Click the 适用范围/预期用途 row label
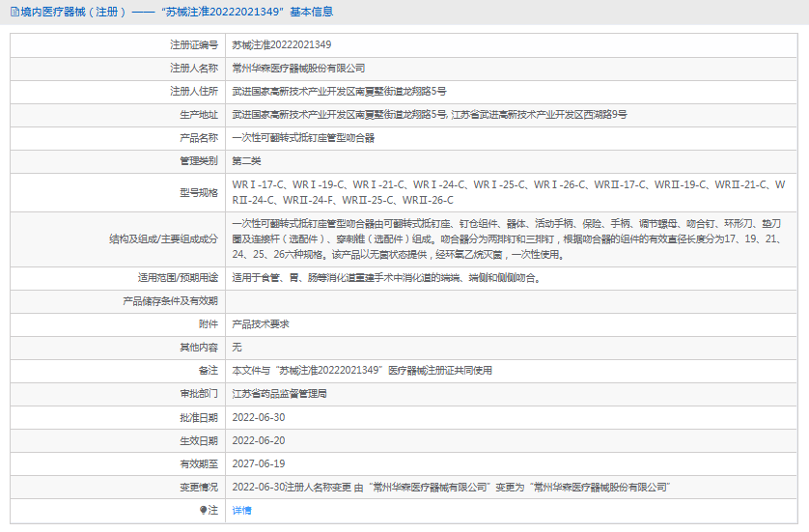Viewport: 809px width, 532px height. click(178, 278)
